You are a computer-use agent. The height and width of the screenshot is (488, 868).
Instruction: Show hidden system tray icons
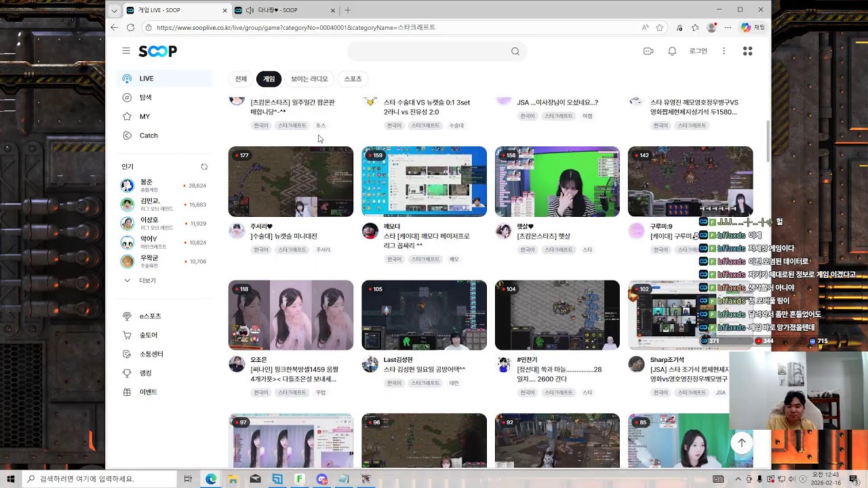tap(738, 479)
